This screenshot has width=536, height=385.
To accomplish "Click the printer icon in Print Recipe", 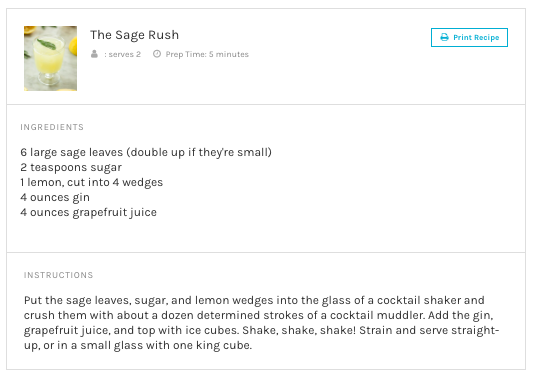I will coord(444,37).
